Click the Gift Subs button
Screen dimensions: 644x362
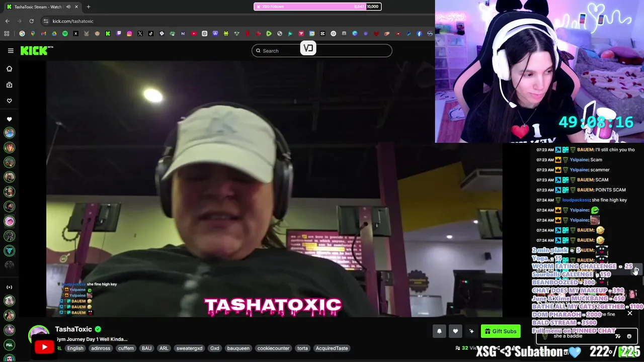pyautogui.click(x=501, y=331)
